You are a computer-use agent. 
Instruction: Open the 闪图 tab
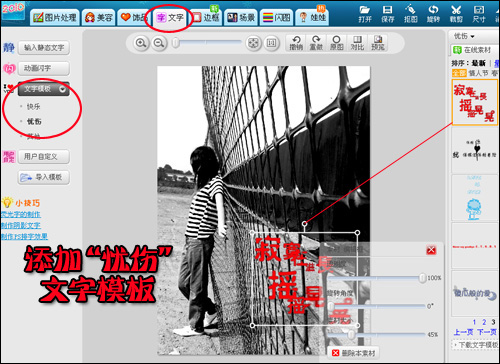(x=277, y=17)
